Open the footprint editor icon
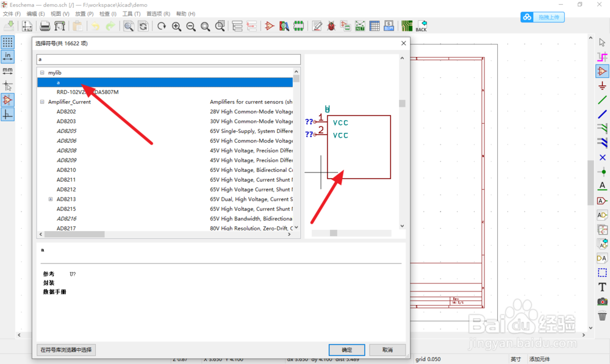 pyautogui.click(x=298, y=26)
